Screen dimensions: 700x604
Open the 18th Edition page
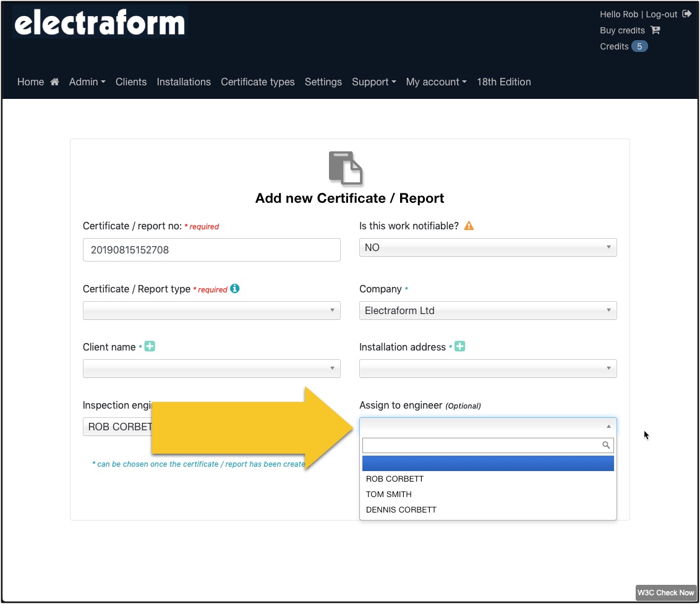(503, 82)
